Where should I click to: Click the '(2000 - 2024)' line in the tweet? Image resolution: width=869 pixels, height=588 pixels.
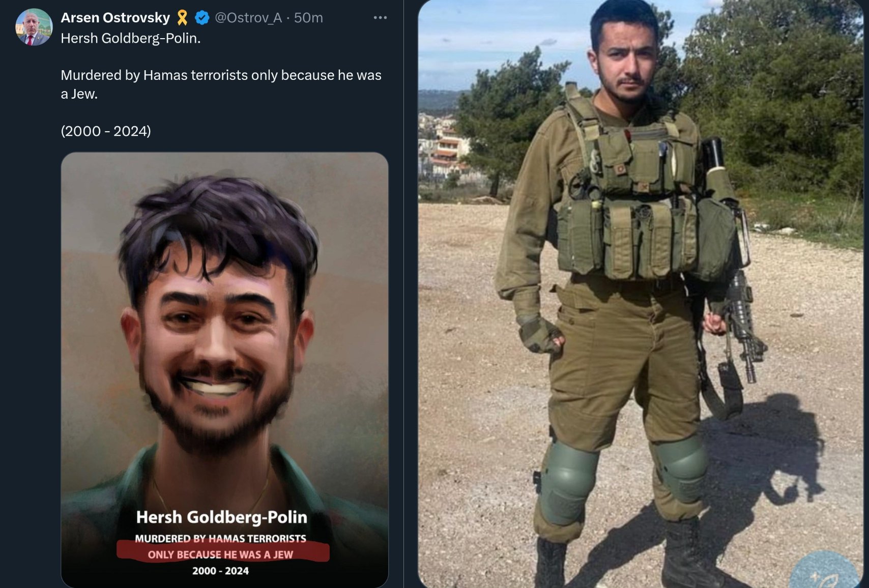click(x=106, y=131)
